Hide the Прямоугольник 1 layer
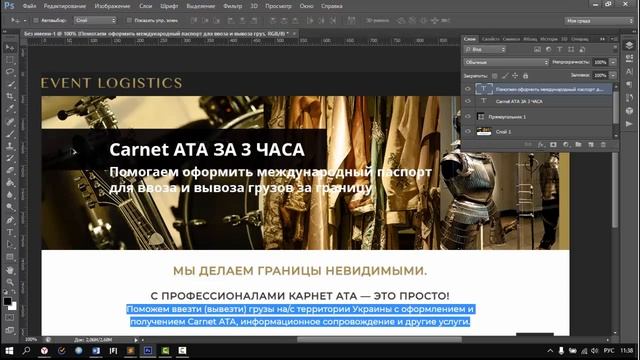 (468, 117)
